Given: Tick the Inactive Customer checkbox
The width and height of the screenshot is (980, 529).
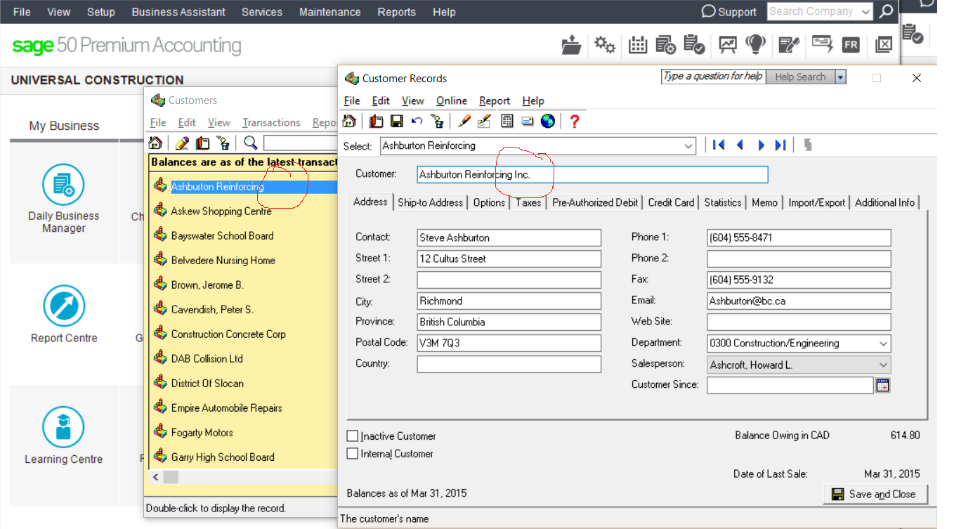Looking at the screenshot, I should click(x=353, y=436).
